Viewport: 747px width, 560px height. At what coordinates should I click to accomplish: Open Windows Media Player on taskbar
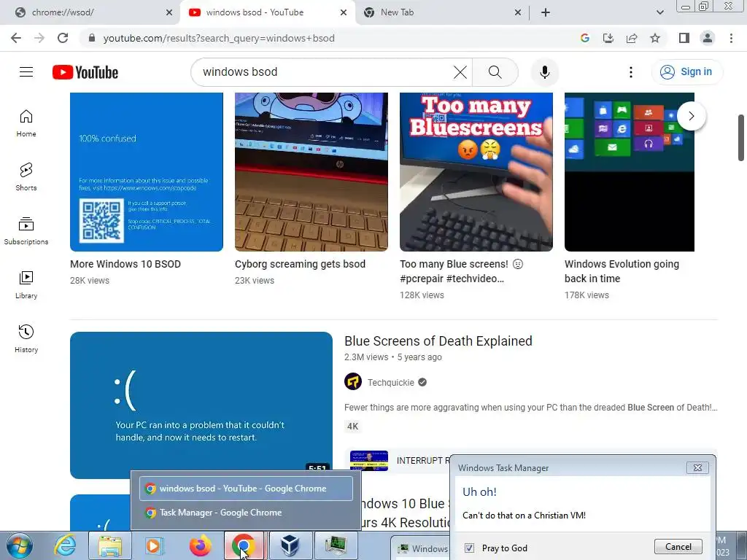click(153, 545)
